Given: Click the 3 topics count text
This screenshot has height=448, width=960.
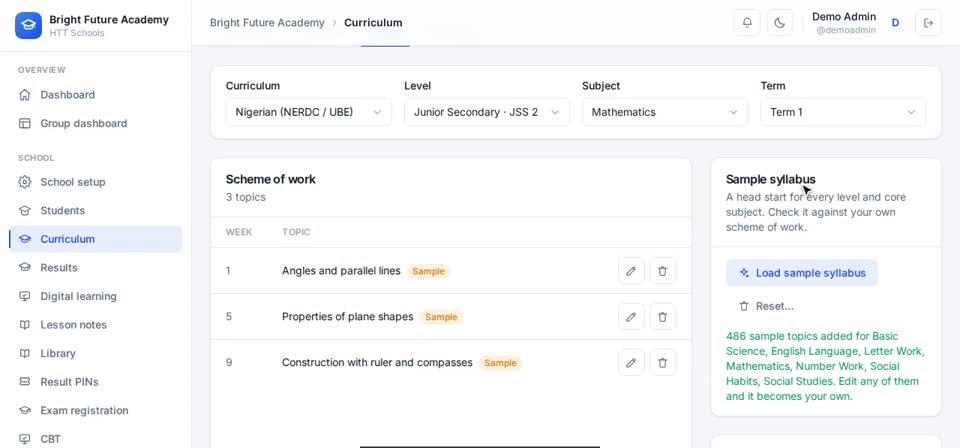Looking at the screenshot, I should point(246,198).
